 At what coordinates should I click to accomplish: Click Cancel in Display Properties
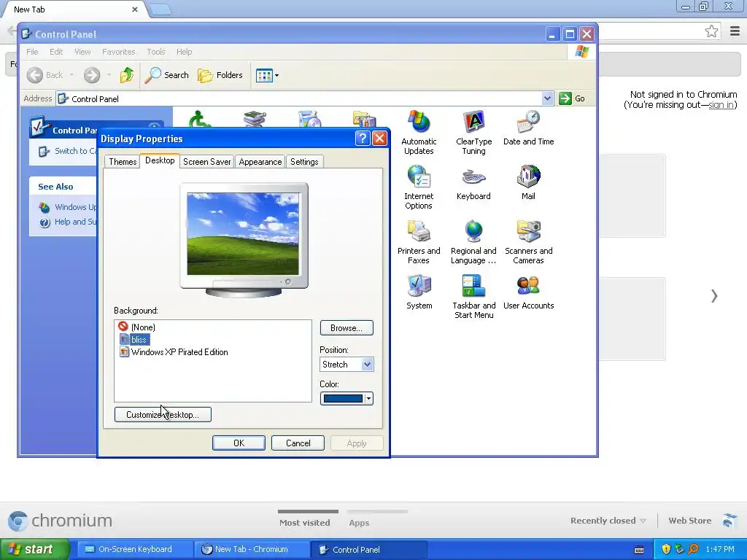tap(298, 443)
